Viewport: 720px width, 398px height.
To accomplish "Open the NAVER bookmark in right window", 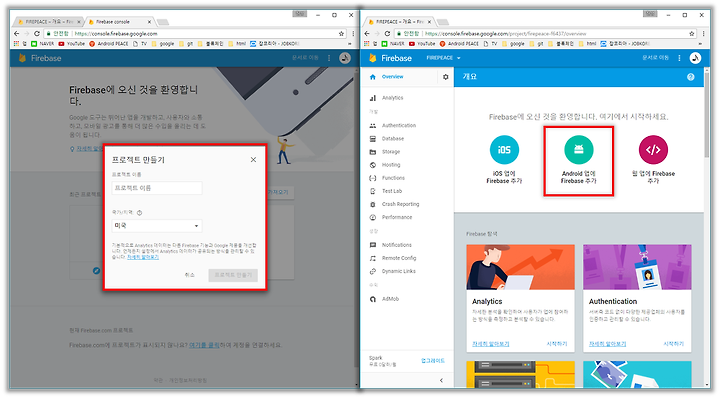I will coord(394,44).
